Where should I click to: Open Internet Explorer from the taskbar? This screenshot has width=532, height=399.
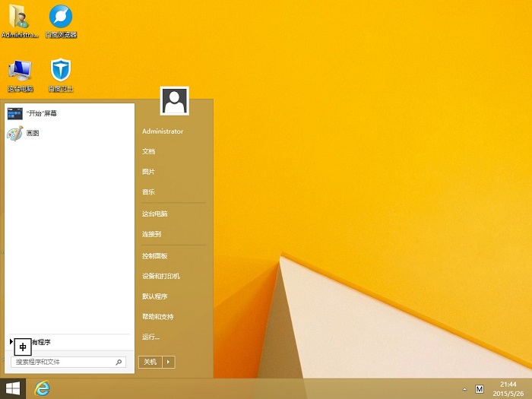43,388
